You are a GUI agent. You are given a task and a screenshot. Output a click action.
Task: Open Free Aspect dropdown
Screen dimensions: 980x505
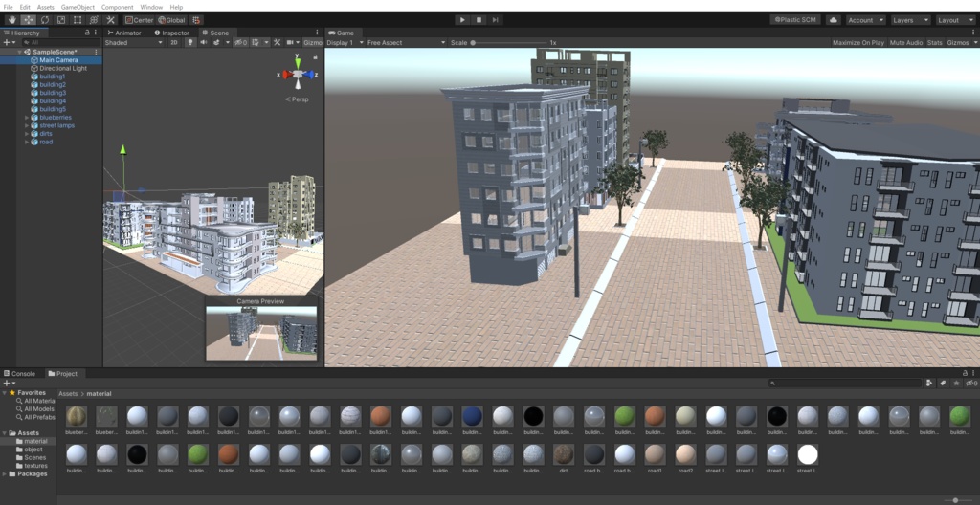406,42
